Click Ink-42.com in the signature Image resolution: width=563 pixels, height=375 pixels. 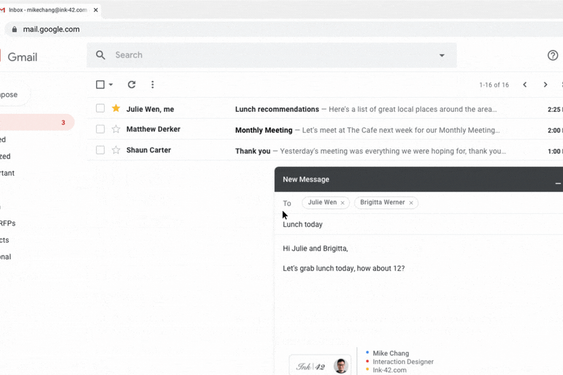point(390,370)
